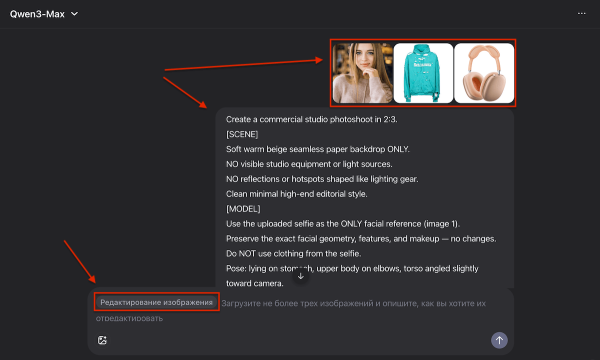Open the peach headphones image thumbnail
The image size is (600, 360).
pos(484,73)
